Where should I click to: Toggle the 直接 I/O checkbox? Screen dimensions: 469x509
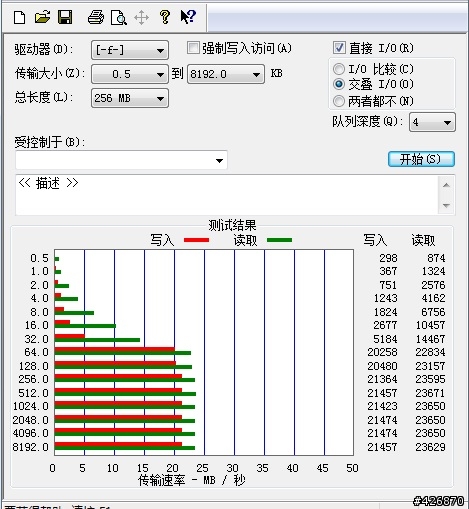click(x=339, y=48)
